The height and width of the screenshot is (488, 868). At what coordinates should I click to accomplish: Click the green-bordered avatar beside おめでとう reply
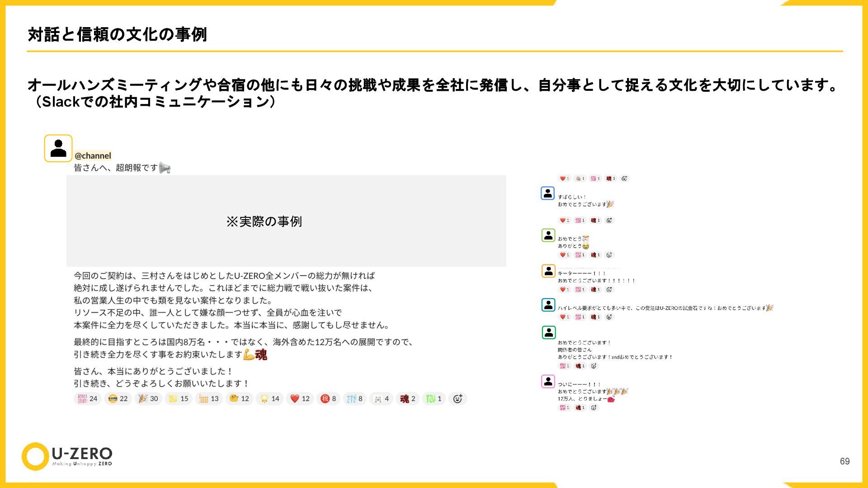coord(548,235)
